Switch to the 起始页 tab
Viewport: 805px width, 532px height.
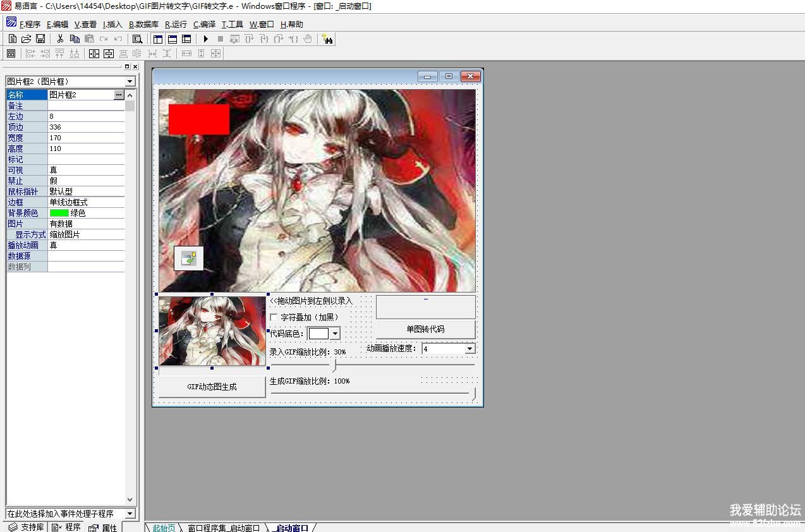(x=164, y=528)
